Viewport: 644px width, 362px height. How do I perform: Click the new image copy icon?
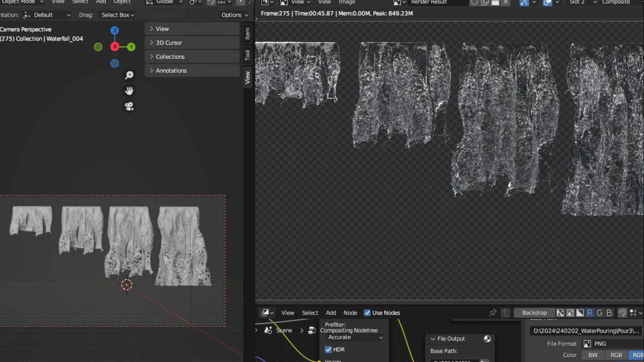tap(485, 2)
